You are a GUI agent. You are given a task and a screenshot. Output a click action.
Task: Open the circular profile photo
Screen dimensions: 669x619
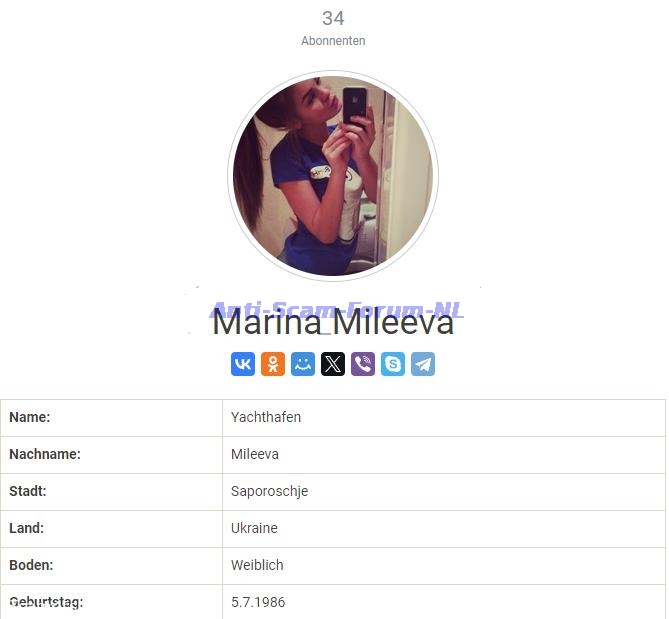(x=333, y=176)
